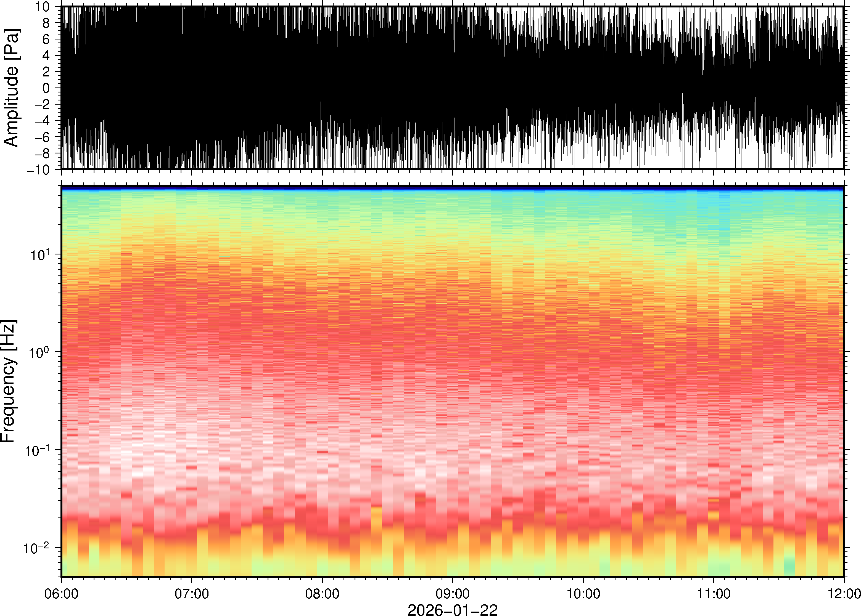Click the 11:00 time axis label

coord(713,594)
